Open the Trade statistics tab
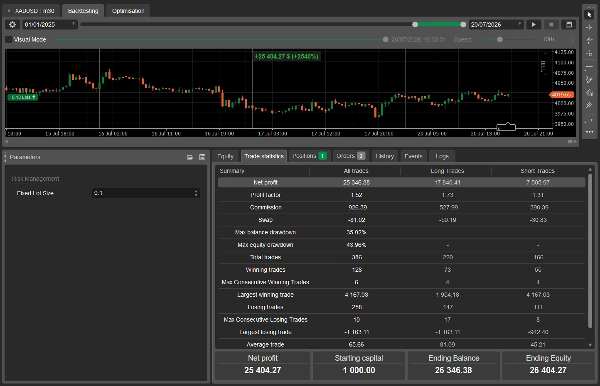Viewport: 600px width, 386px height. (x=264, y=156)
